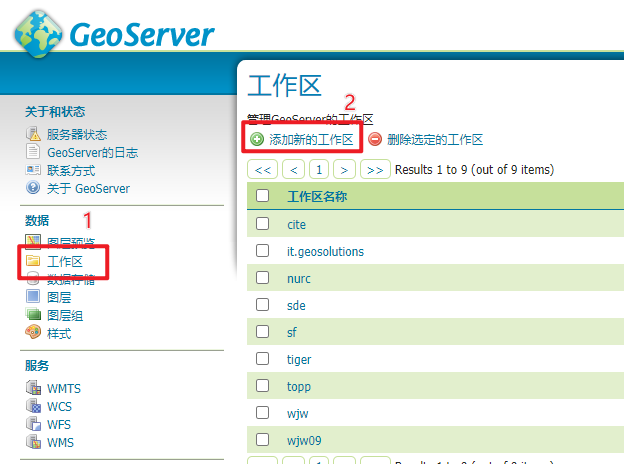Viewport: 624px width, 464px height.
Task: Check the box for sf workspace
Action: pos(262,331)
